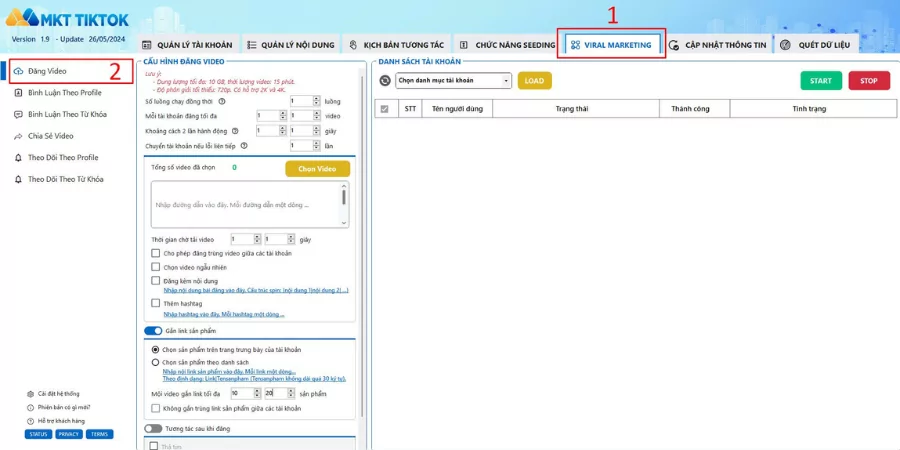
Task: Click the share arrow icon beside Chia Sẻ Video
Action: (18, 136)
